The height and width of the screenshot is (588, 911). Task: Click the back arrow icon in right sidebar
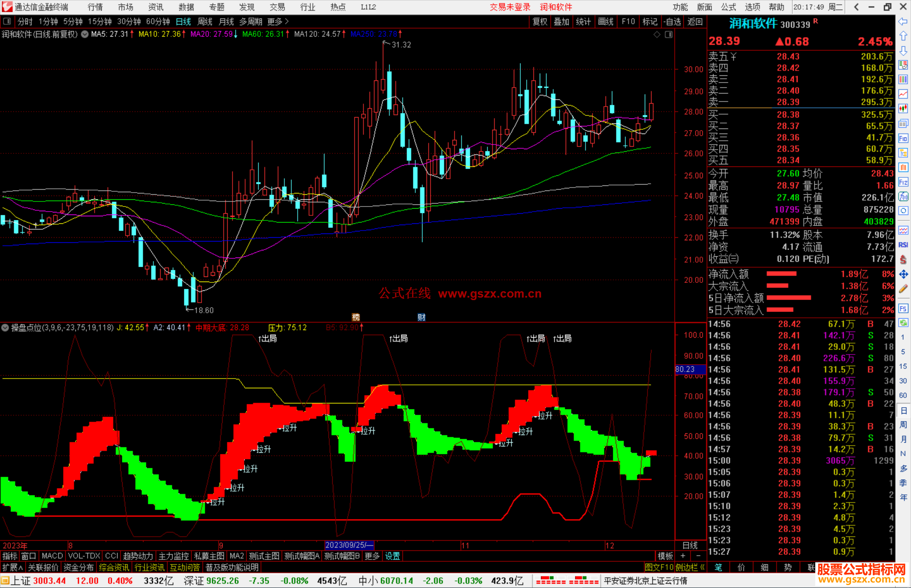(903, 21)
